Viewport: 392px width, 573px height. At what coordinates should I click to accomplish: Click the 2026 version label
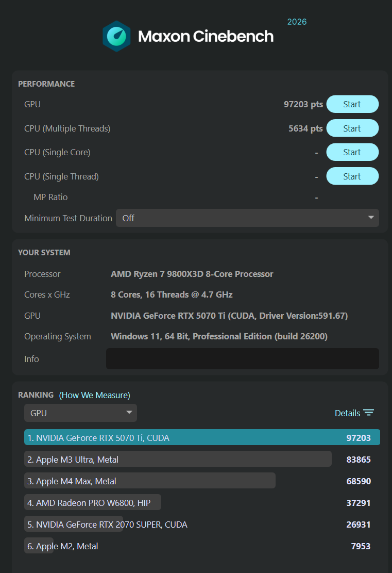297,22
